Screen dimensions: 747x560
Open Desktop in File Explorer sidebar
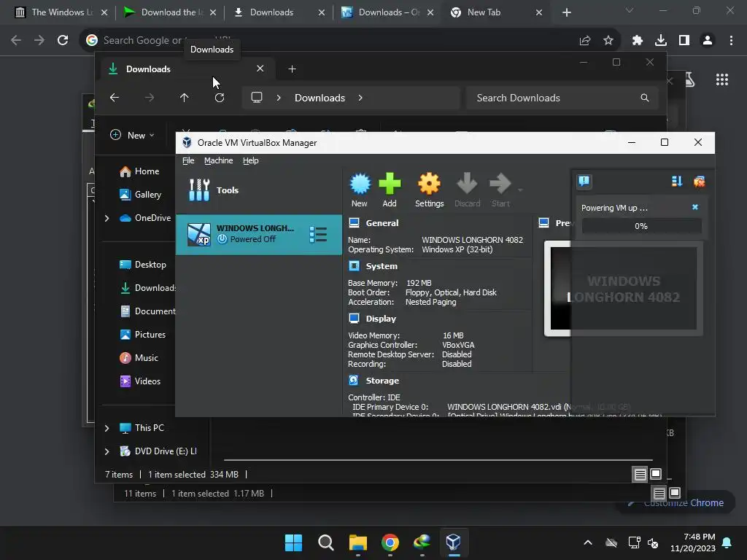(x=143, y=264)
